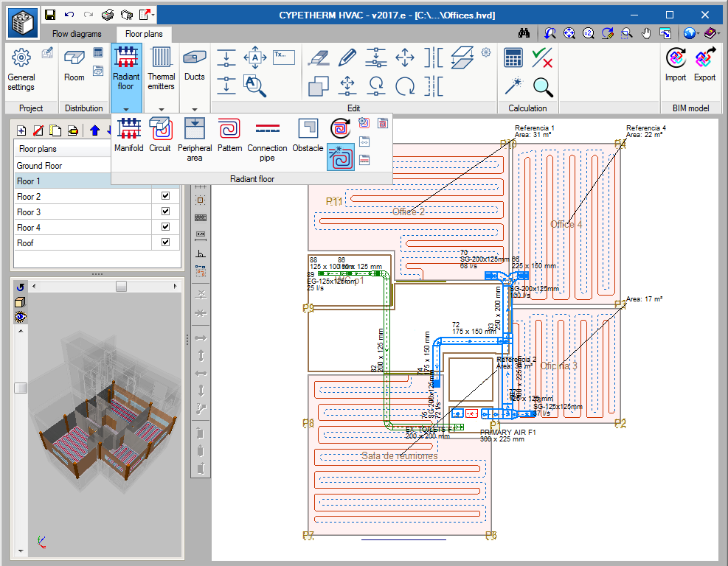Toggle the Floor 4 checkbox
728x566 pixels.
(165, 228)
